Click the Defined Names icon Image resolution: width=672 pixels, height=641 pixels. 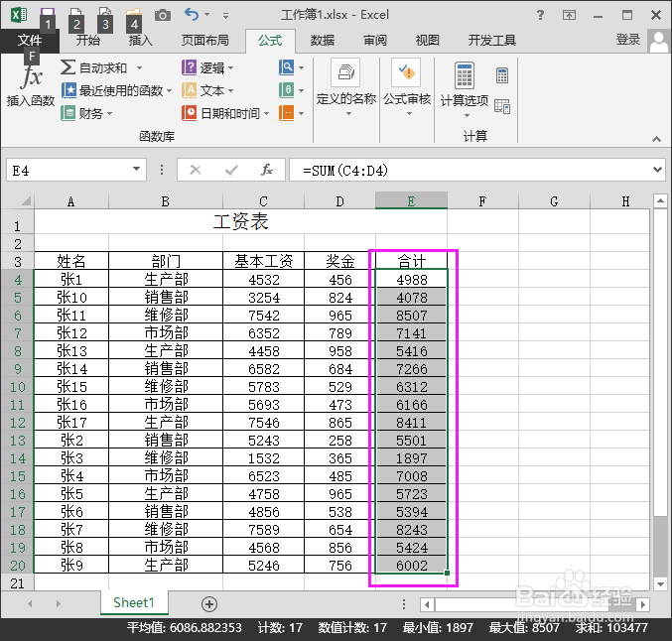(x=345, y=72)
